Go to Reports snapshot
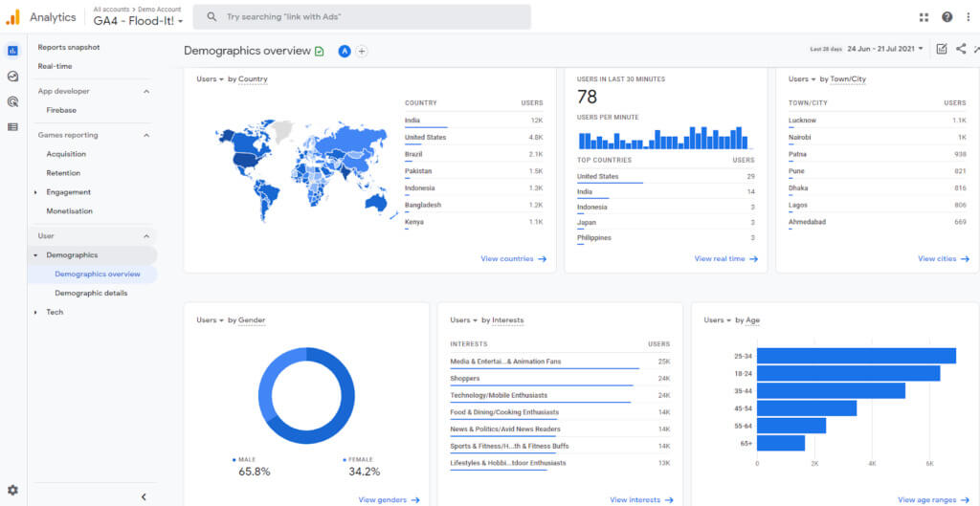 tap(69, 47)
